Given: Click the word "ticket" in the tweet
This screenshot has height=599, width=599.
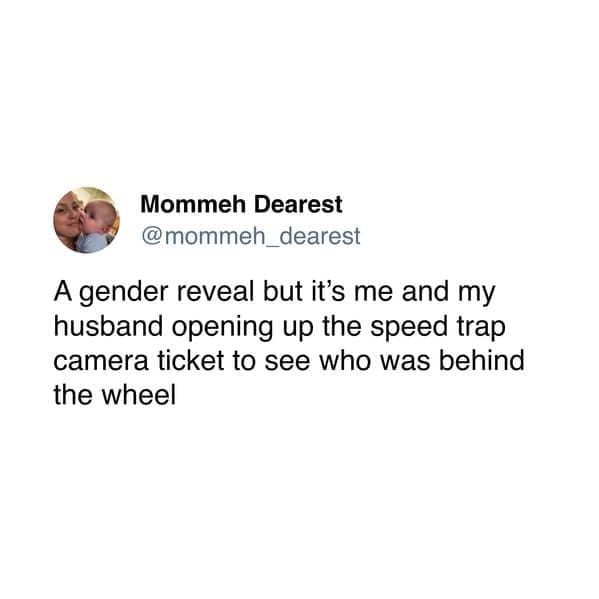Looking at the screenshot, I should pos(191,361).
